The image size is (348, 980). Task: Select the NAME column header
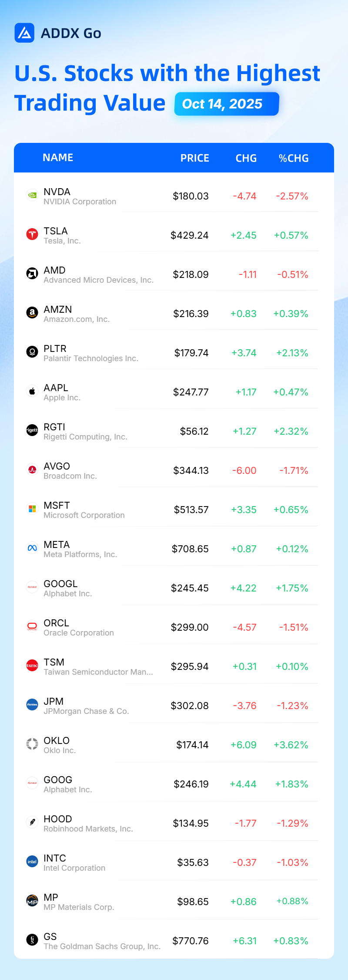pyautogui.click(x=58, y=158)
